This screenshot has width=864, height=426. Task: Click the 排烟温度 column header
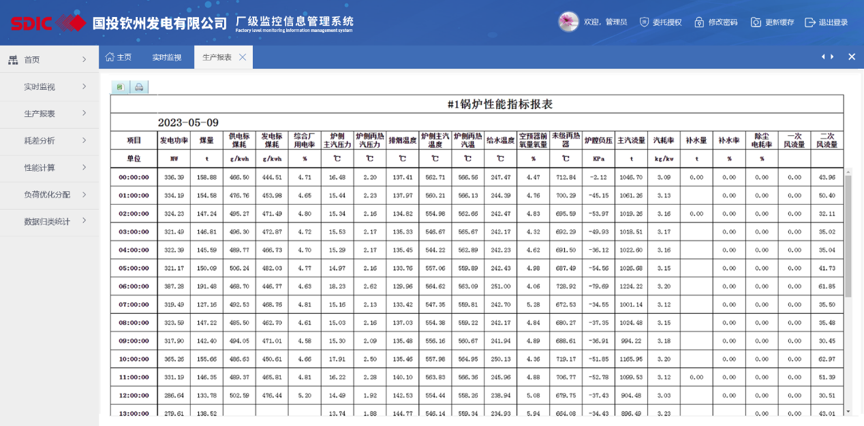402,140
